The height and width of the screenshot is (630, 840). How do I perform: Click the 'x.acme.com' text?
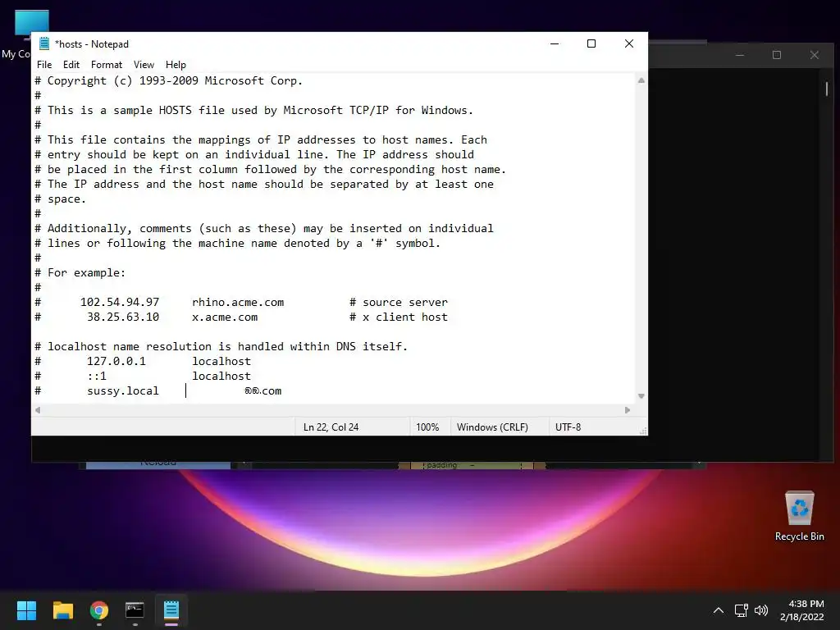[225, 317]
